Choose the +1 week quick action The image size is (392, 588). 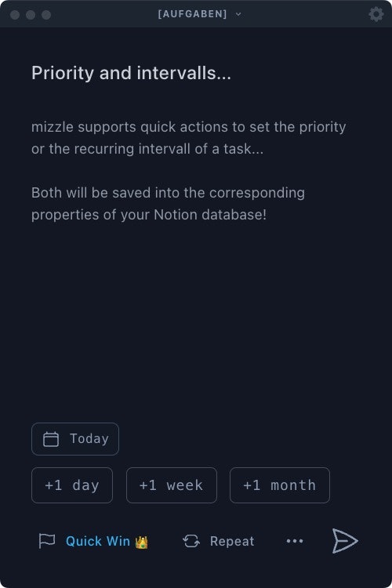coord(172,485)
